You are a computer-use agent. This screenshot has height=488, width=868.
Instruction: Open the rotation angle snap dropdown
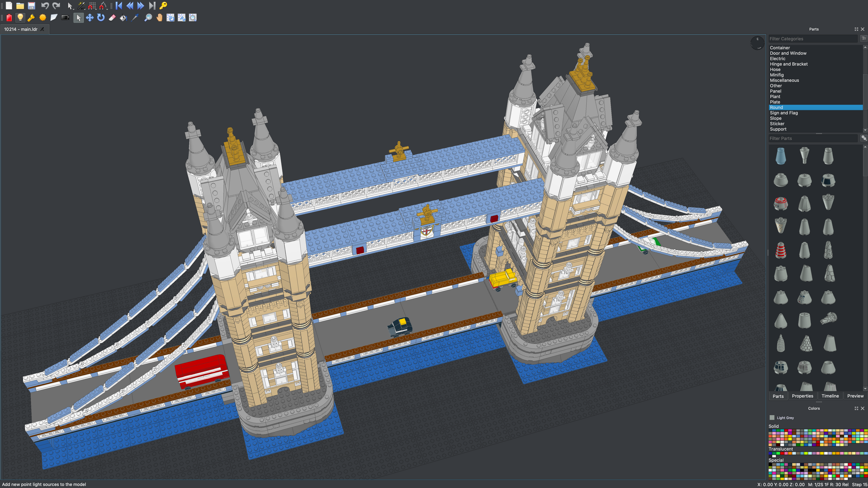[x=103, y=5]
